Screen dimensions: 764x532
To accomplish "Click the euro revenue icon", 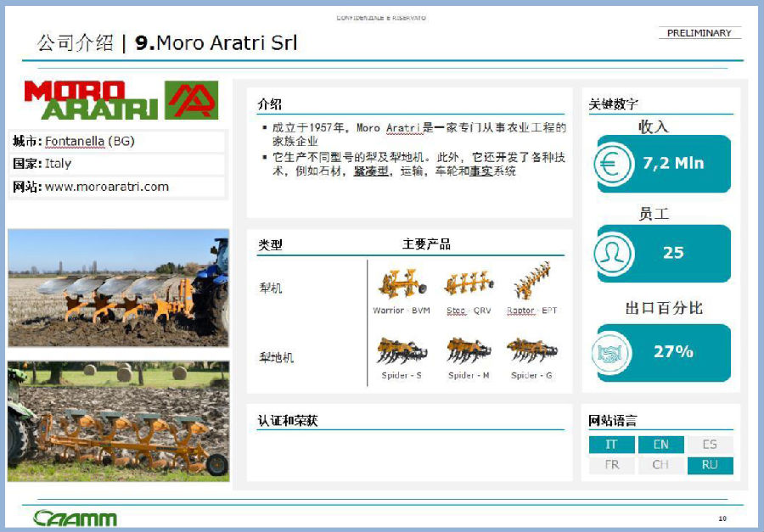I will coord(614,164).
